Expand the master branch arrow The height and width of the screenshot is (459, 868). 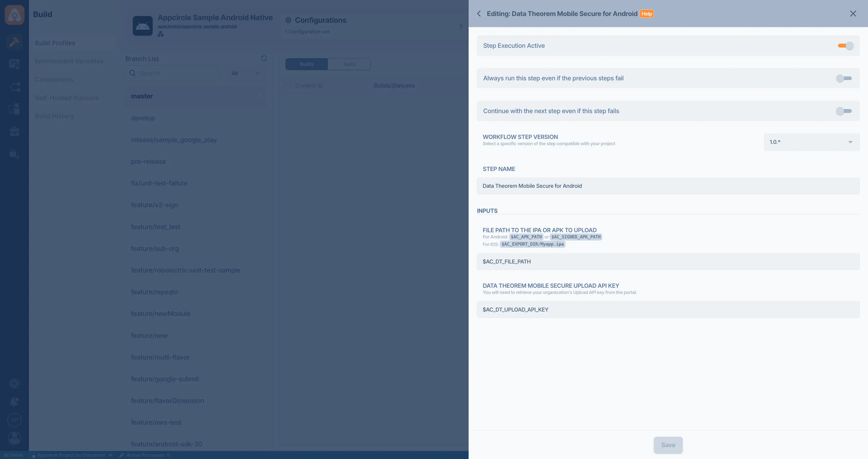click(x=260, y=96)
